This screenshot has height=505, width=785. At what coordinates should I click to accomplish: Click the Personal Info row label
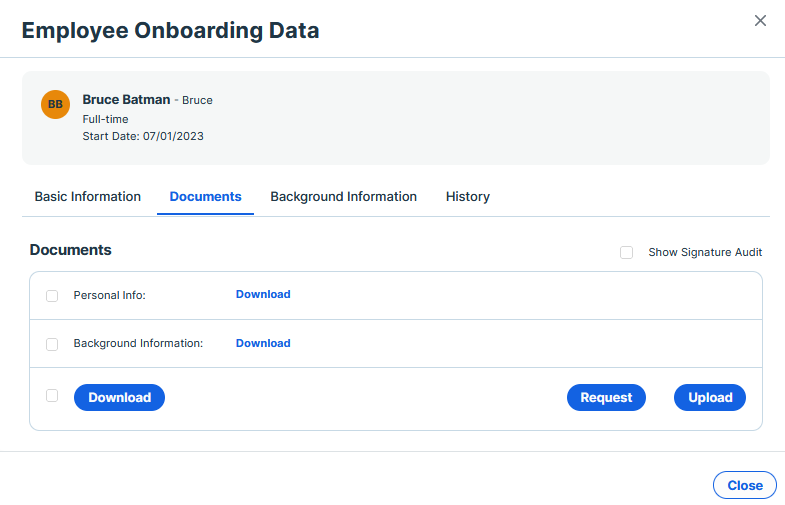coord(110,295)
